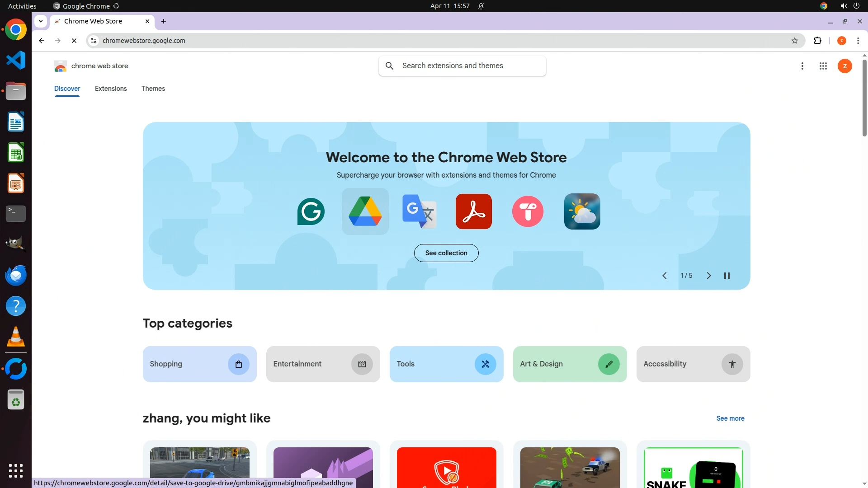Image resolution: width=868 pixels, height=488 pixels.
Task: Open Chrome's main menu button
Action: click(x=858, y=41)
